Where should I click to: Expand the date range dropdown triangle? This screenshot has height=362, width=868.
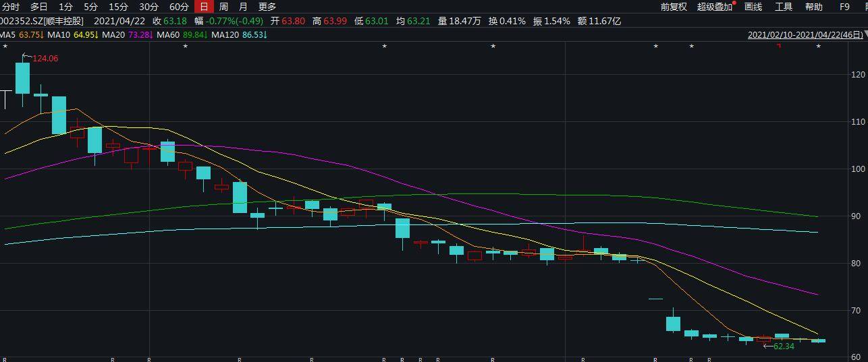865,34
